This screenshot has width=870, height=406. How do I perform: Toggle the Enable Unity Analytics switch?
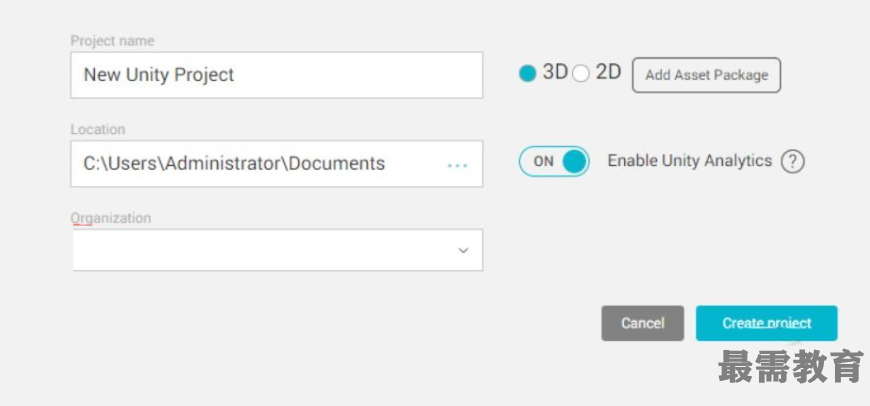pos(554,161)
